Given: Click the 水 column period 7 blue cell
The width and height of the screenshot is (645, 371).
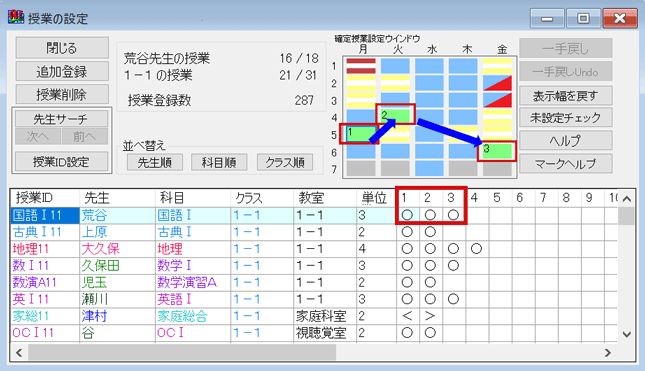Looking at the screenshot, I should click(429, 169).
